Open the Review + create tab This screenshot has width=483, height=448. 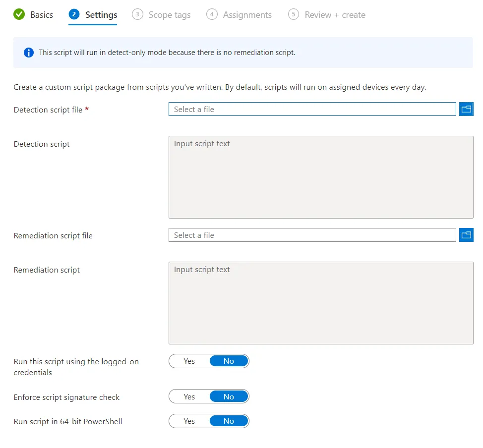pyautogui.click(x=335, y=15)
